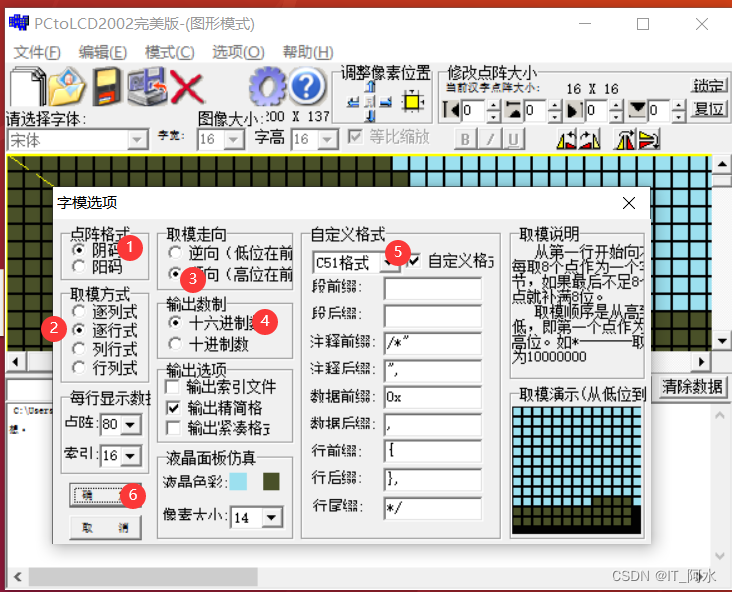Click the 段前缀 input field
Image resolution: width=732 pixels, height=592 pixels.
[433, 288]
